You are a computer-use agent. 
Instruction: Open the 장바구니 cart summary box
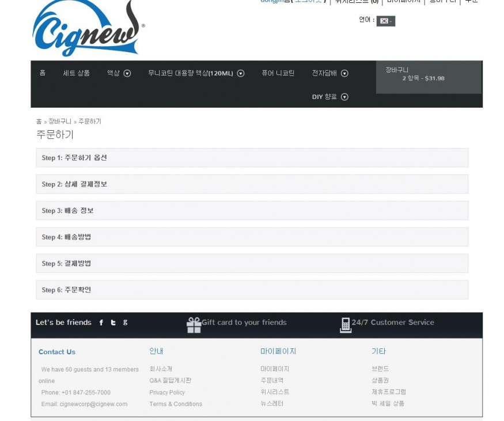[x=429, y=77]
